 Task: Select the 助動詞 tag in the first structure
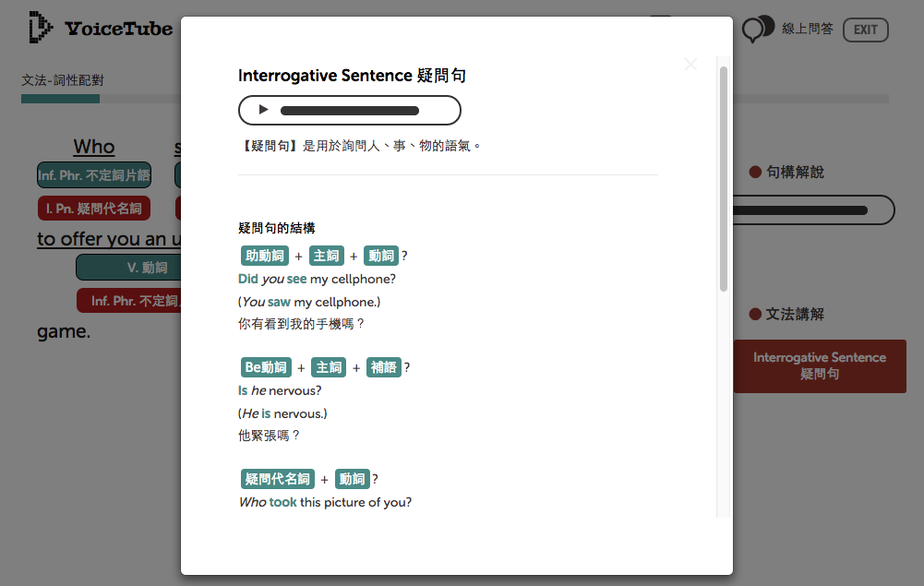tap(264, 256)
